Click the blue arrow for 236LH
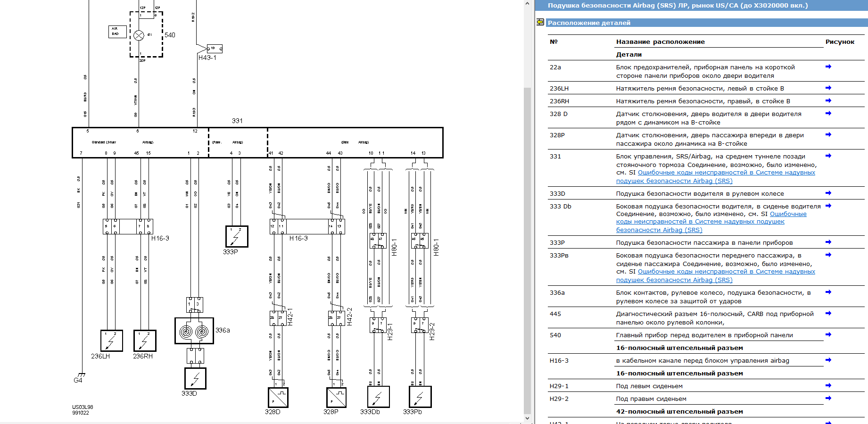 click(x=828, y=88)
